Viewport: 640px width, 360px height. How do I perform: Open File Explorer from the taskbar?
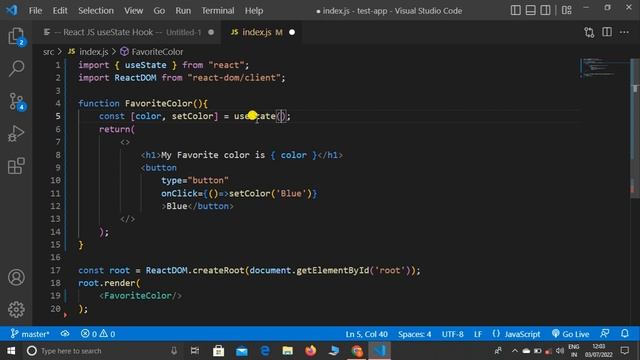(287, 351)
